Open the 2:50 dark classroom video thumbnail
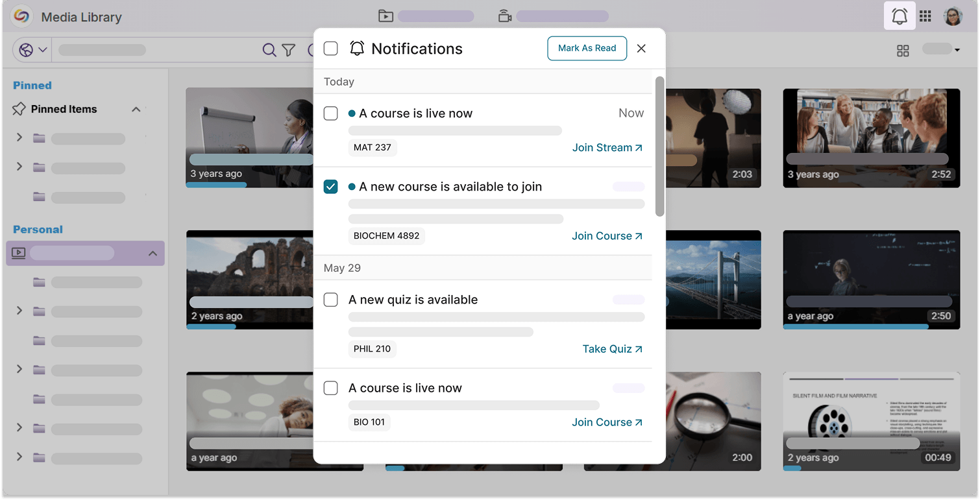The image size is (980, 500). 871,280
